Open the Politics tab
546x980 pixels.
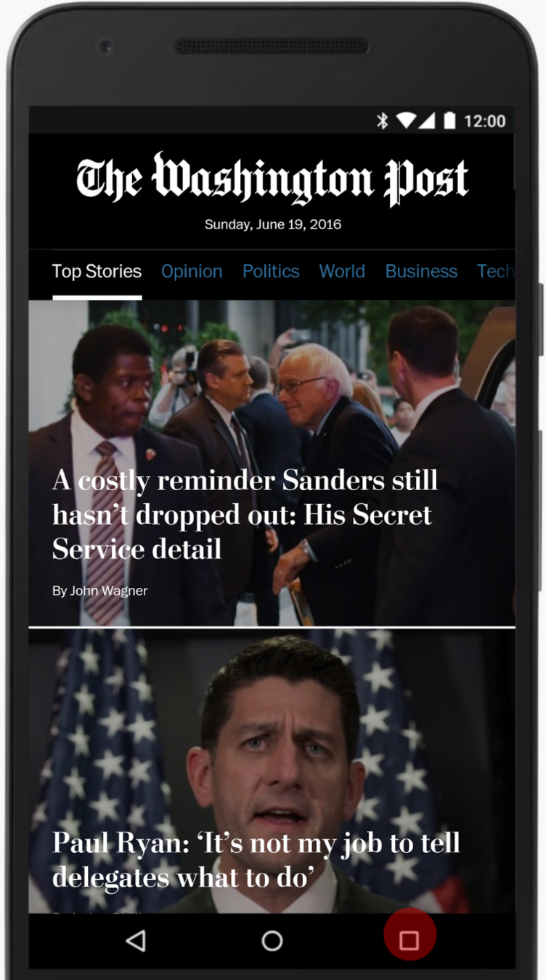tap(271, 271)
